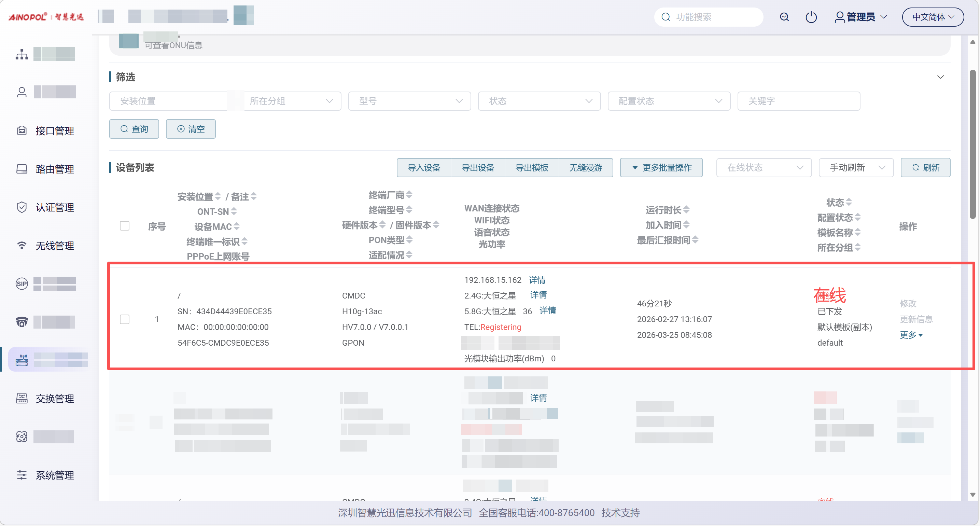Click the magnifier icon beside search box

(x=784, y=17)
